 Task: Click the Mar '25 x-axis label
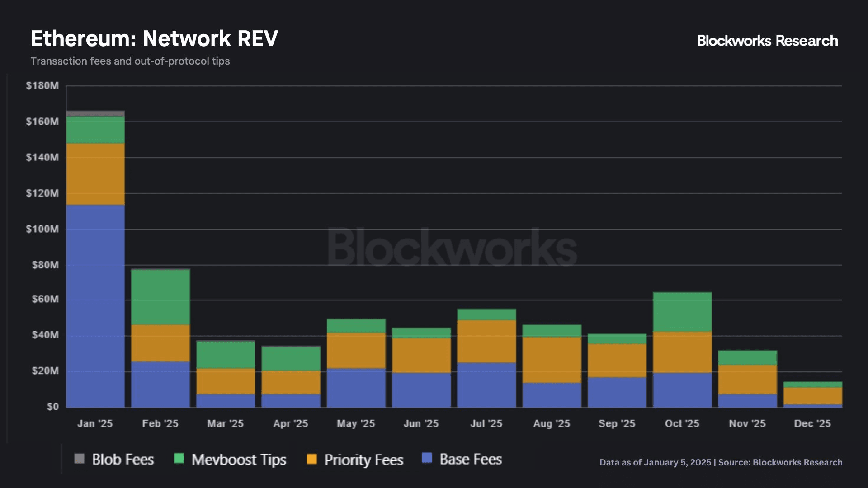[x=226, y=424]
